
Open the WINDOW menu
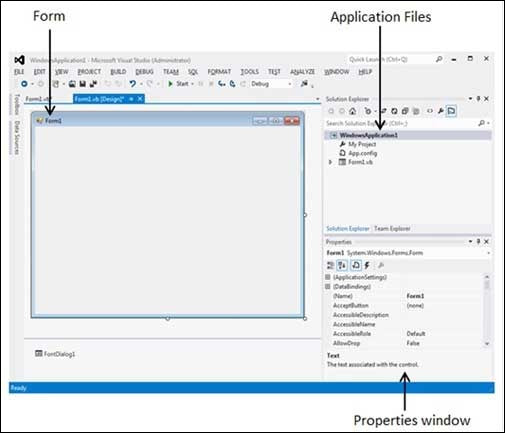tap(337, 72)
